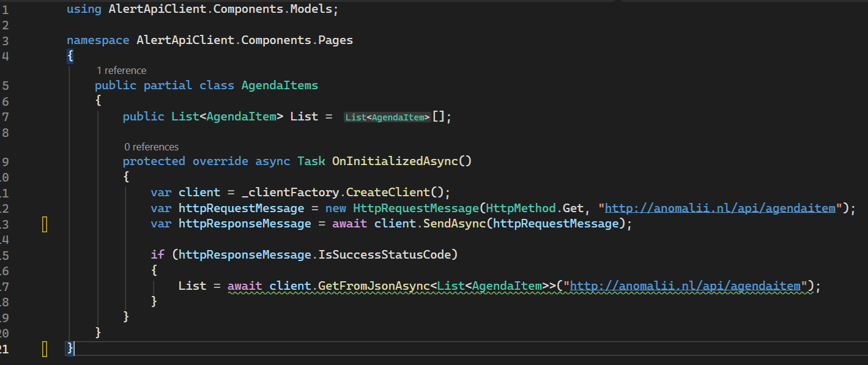Click the _clientFactory field reference
This screenshot has height=365, width=868.
tap(292, 193)
